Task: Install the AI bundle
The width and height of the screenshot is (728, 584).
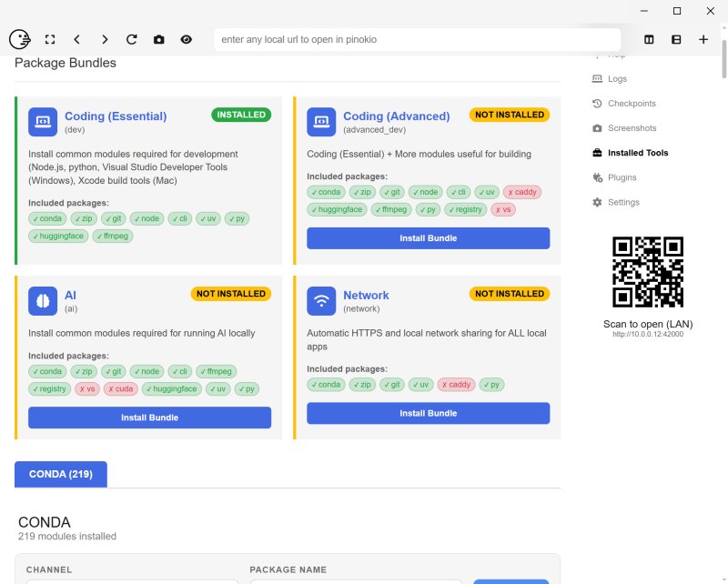Action: tap(149, 418)
